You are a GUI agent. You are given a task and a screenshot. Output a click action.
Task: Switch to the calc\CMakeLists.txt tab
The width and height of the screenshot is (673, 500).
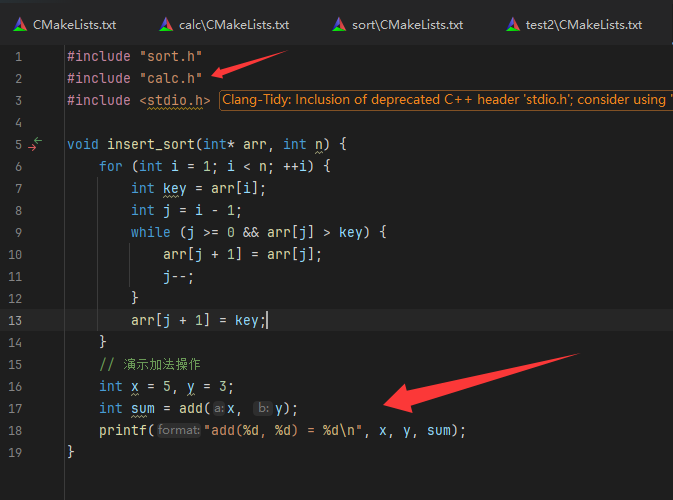click(234, 24)
